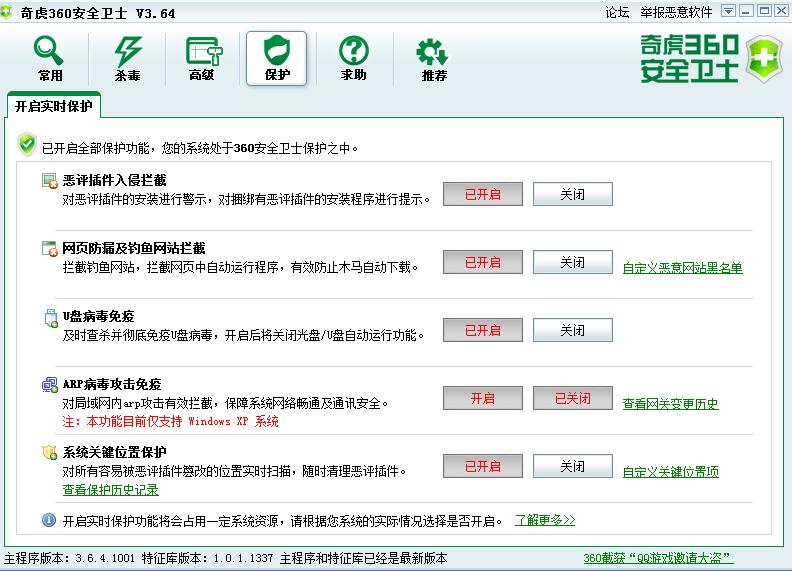Click the 特征库版本: 1.0.1.1337 status text

[207, 558]
